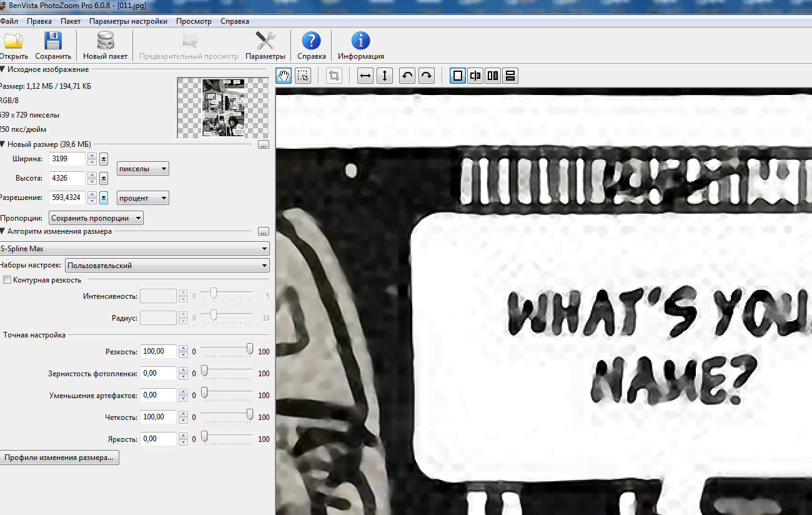Select the hand pan tool
The width and height of the screenshot is (812, 515).
click(x=284, y=76)
